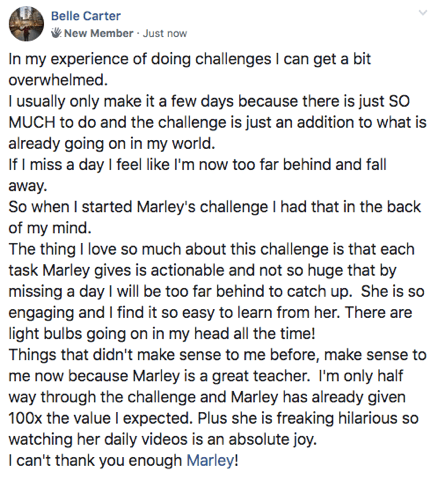
Task: Click the Belle Carter name link
Action: click(86, 16)
